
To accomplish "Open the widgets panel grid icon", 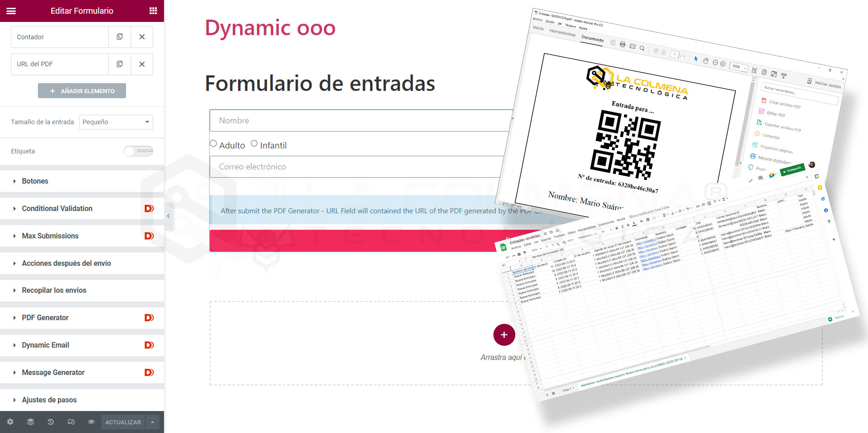I will pyautogui.click(x=154, y=11).
